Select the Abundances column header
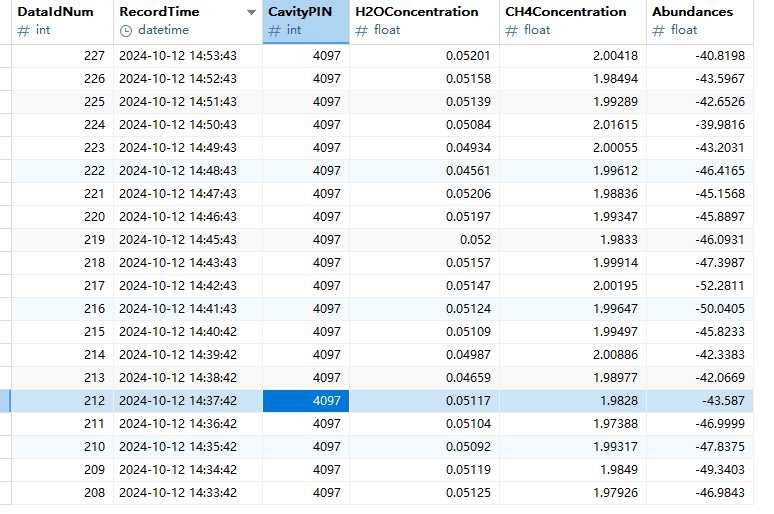This screenshot has height=514, width=774. (692, 12)
